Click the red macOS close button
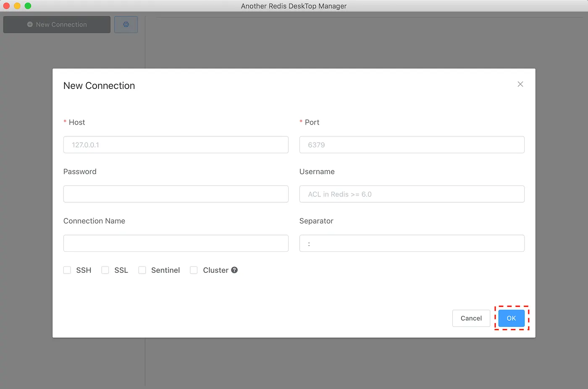Screen dimensions: 588x389 (6, 6)
